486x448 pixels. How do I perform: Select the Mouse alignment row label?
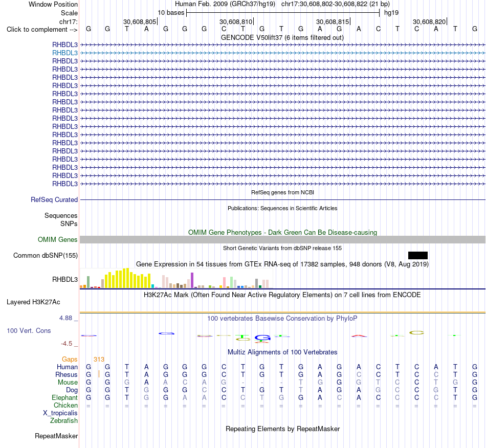(68, 383)
